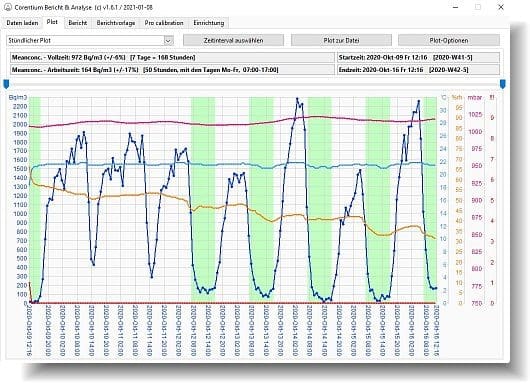The height and width of the screenshot is (383, 530).
Task: Click the 2020-Okt-09 12:16 time axis label
Action: point(30,330)
